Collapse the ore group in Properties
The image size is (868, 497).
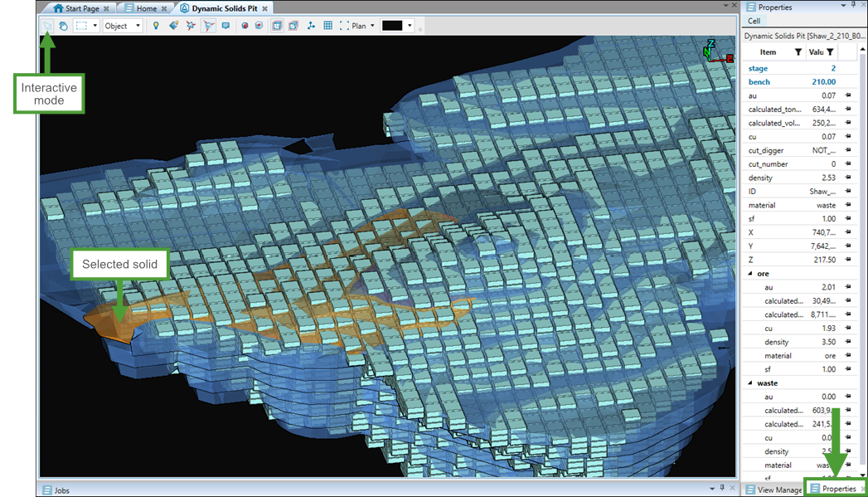point(751,274)
